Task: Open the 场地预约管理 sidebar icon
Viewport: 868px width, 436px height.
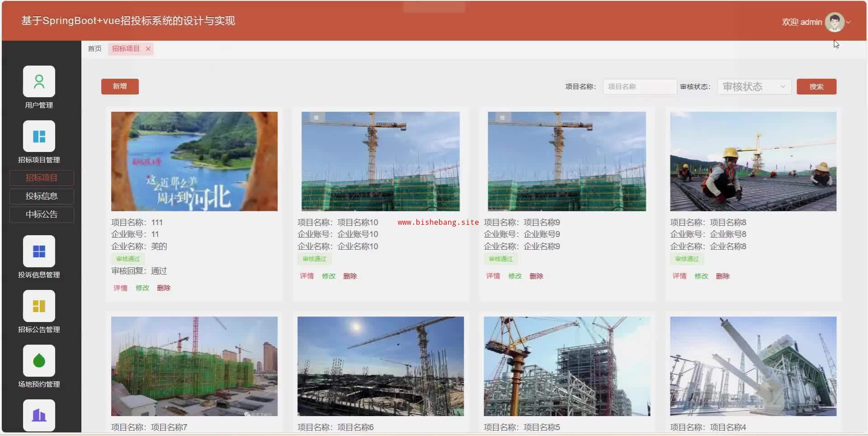Action: pyautogui.click(x=39, y=360)
